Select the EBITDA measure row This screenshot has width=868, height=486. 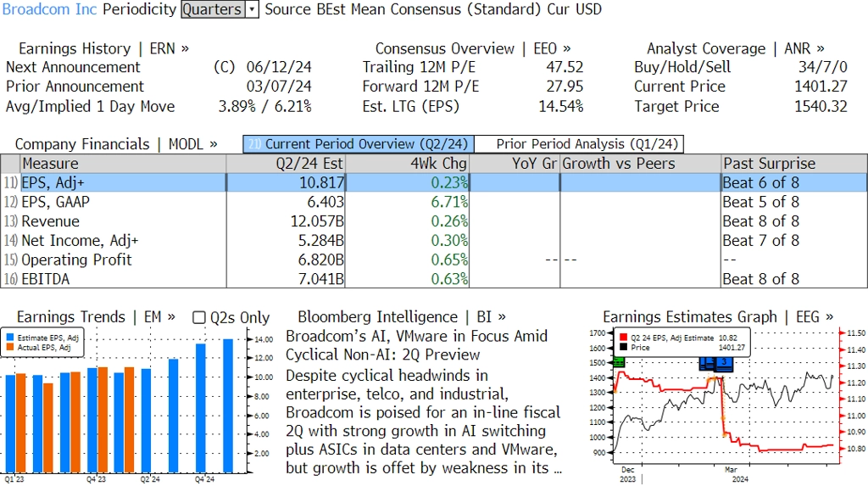tap(434, 279)
